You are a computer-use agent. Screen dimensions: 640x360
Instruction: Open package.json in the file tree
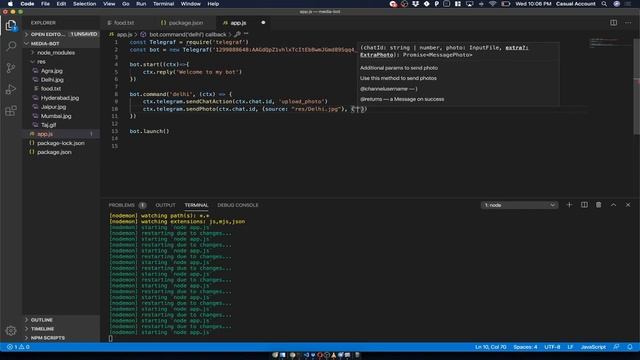[54, 152]
